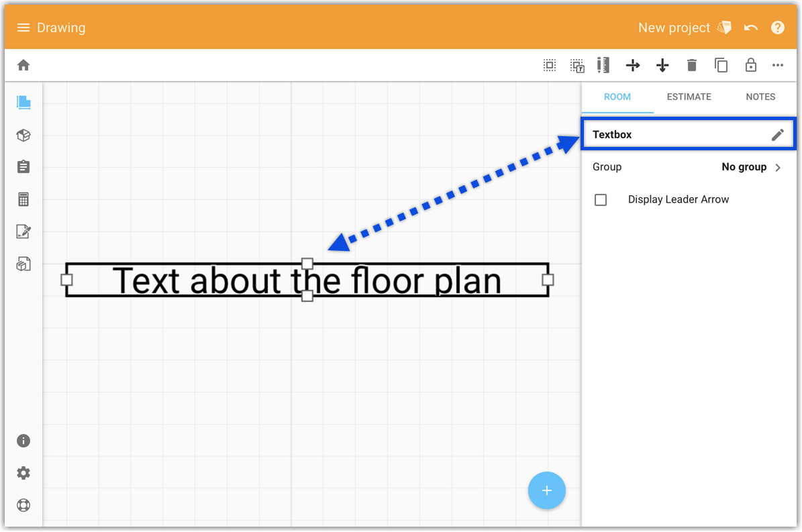Open the document box sidebar icon
This screenshot has height=532, width=802.
click(23, 264)
